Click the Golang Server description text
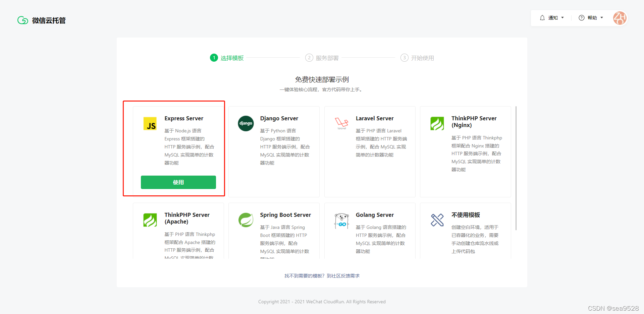The height and width of the screenshot is (314, 644). tap(381, 239)
